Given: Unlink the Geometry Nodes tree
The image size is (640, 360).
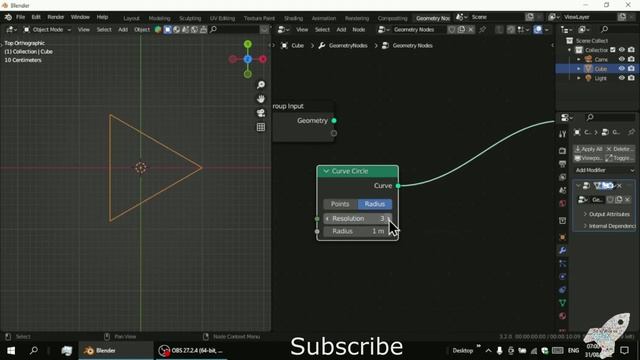Looking at the screenshot, I should coord(471,29).
